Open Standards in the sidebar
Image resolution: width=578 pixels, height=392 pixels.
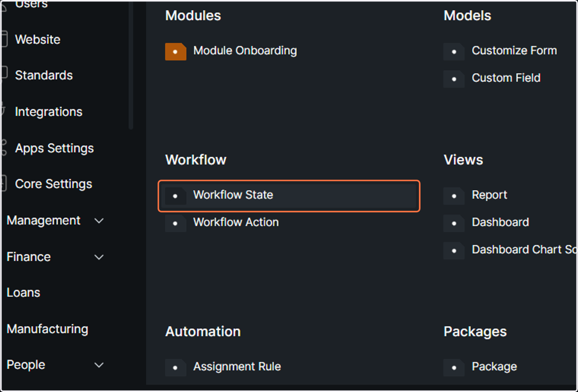[x=44, y=75]
